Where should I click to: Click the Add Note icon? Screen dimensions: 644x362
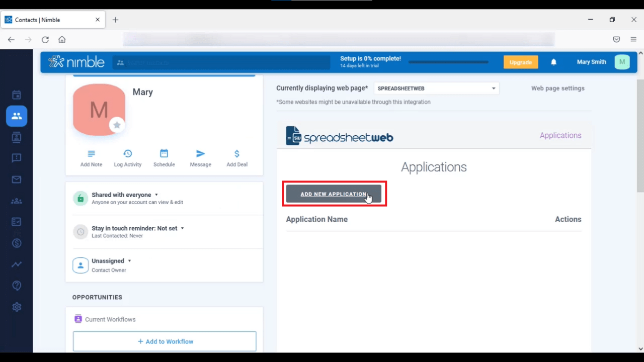(91, 154)
